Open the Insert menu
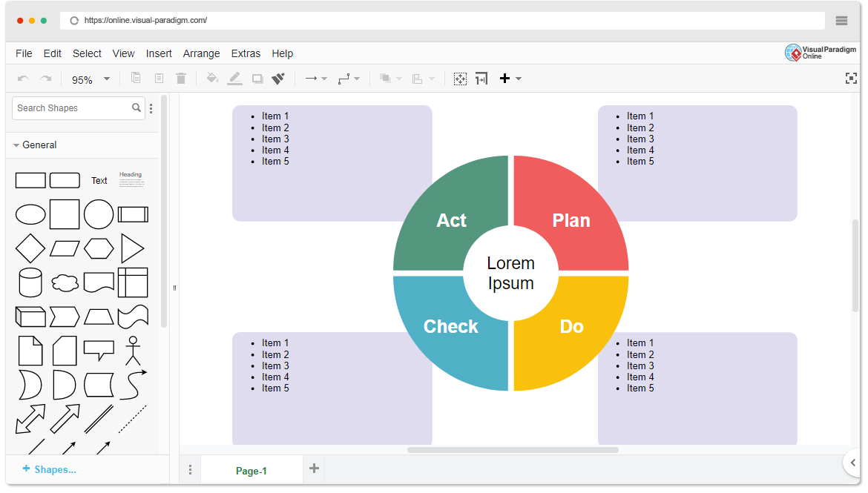 tap(159, 53)
